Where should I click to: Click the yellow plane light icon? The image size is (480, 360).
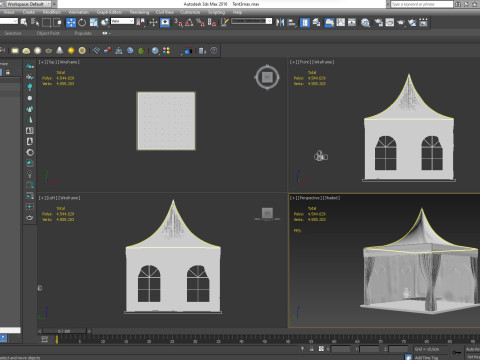point(15,51)
